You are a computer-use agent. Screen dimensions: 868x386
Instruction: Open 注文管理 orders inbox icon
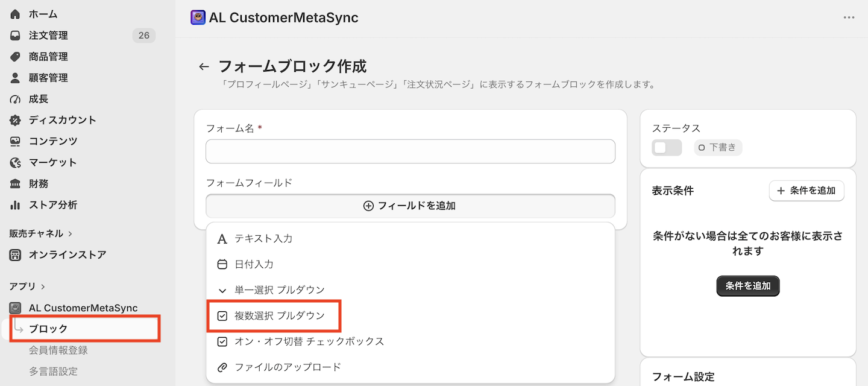tap(16, 36)
